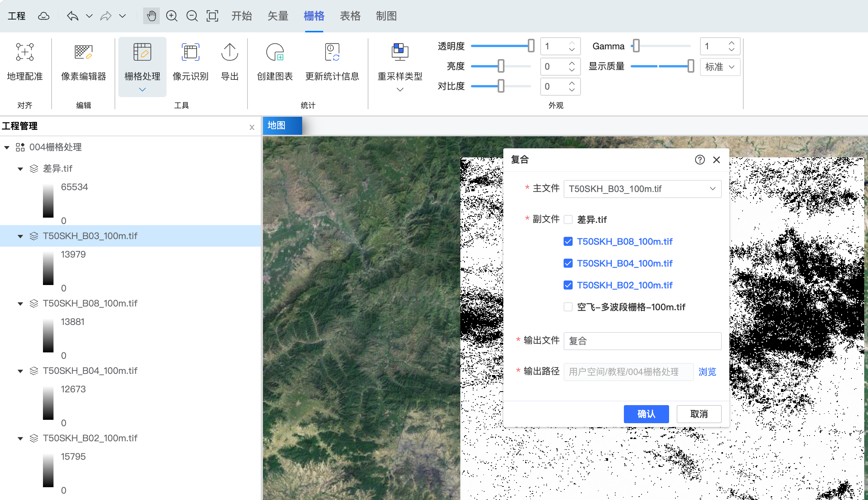The width and height of the screenshot is (868, 500).
Task: Click layer icon beside T50SKH_B08_100m.tif in tree
Action: pos(34,303)
